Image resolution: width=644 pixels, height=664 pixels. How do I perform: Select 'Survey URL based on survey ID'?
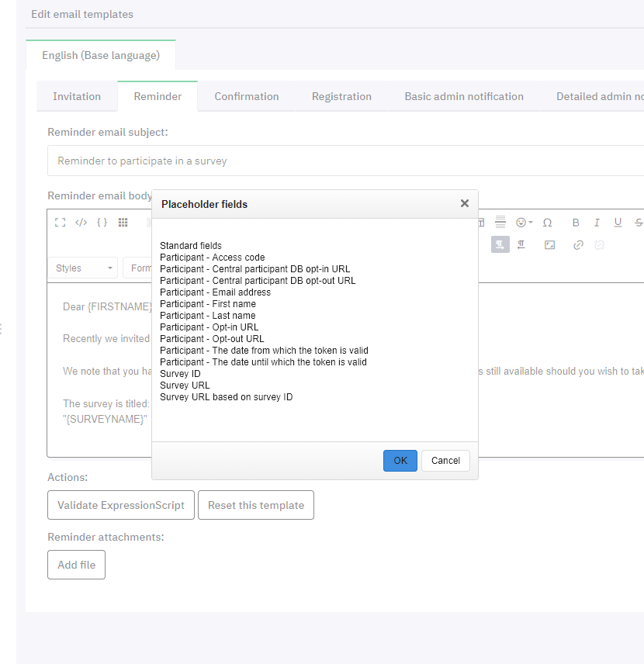[x=227, y=397]
